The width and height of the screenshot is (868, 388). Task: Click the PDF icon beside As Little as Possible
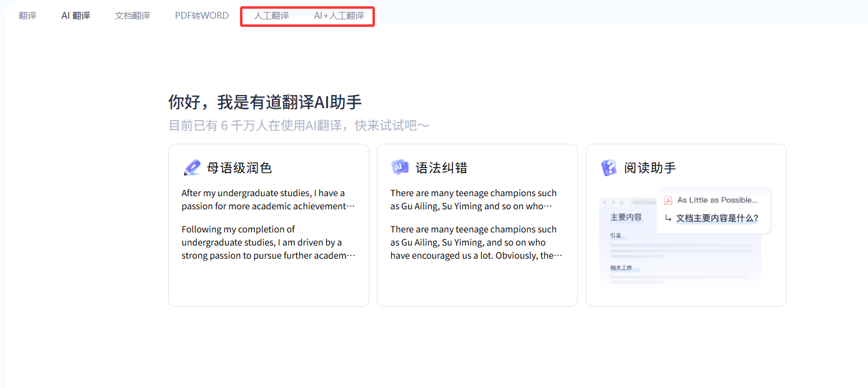click(668, 200)
